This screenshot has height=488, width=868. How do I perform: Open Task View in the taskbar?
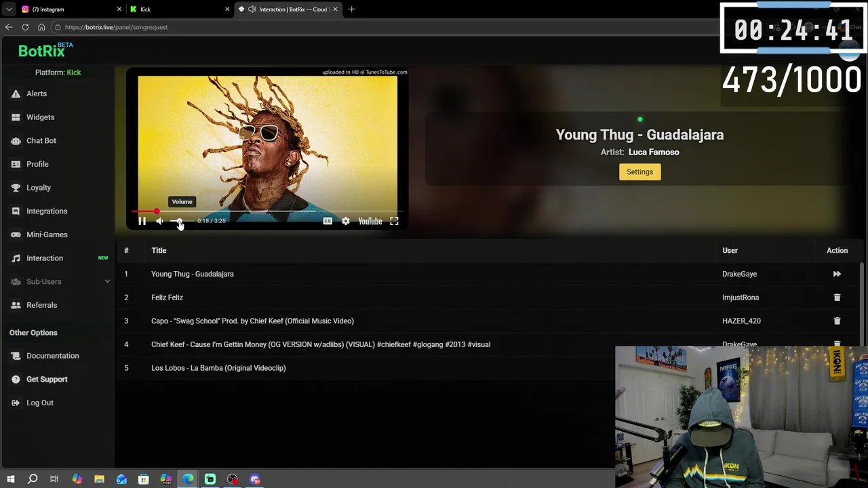coord(54,479)
